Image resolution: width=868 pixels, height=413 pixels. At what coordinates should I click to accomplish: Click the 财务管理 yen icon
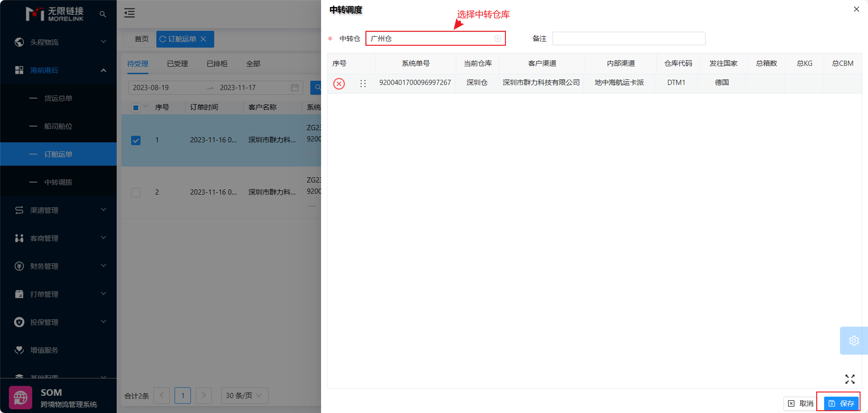pos(19,266)
